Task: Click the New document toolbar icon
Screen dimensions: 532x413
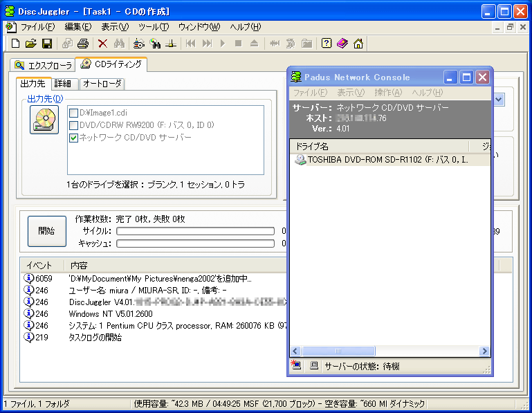Action: (15, 44)
